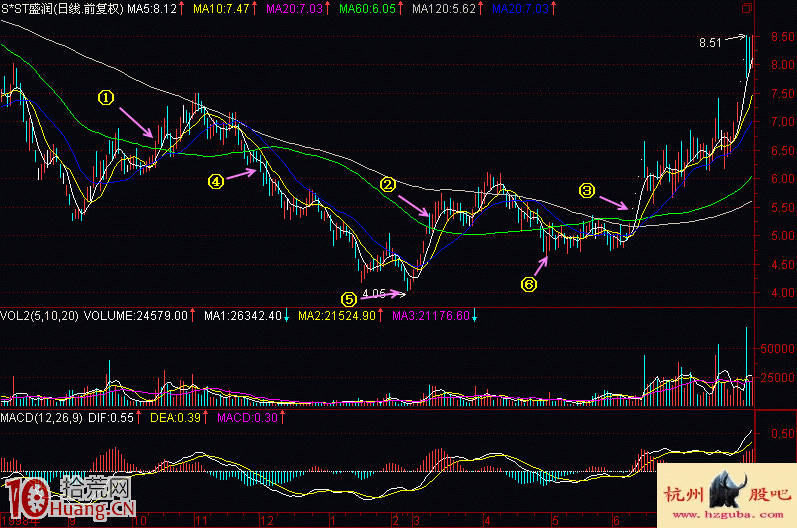Click the 5.50 price axis label
The image size is (797, 528).
[x=783, y=207]
